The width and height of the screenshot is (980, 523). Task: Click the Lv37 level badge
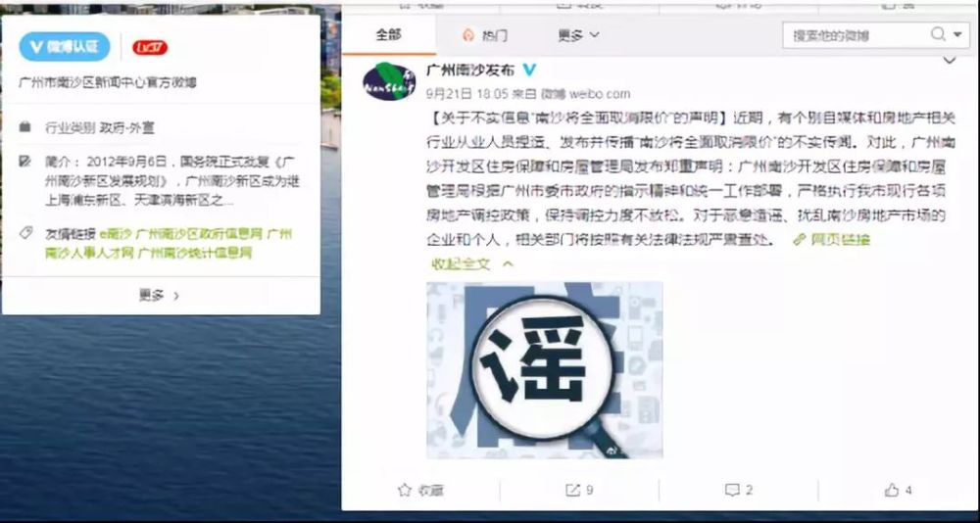tap(150, 47)
